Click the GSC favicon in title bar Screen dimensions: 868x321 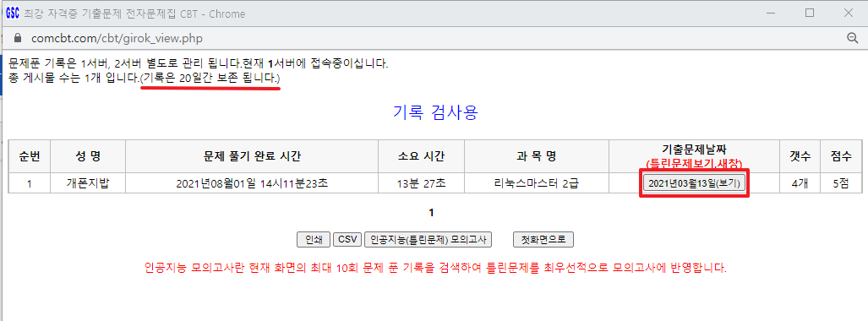click(12, 14)
